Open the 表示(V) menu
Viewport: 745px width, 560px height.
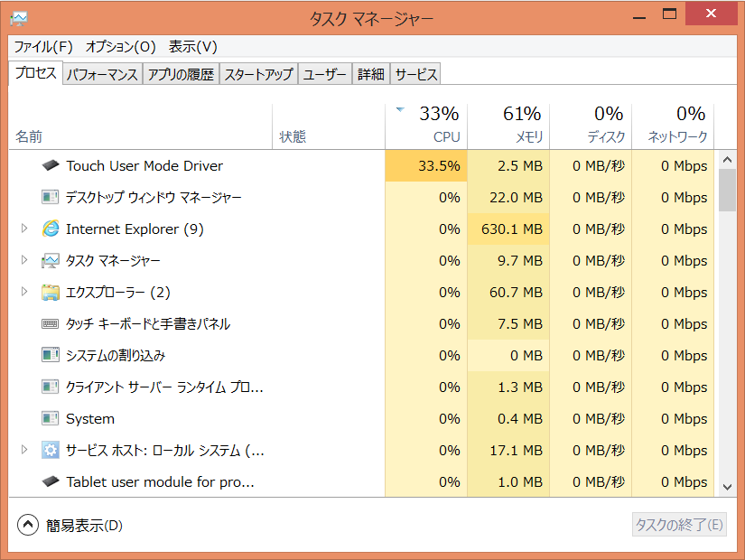pos(193,47)
